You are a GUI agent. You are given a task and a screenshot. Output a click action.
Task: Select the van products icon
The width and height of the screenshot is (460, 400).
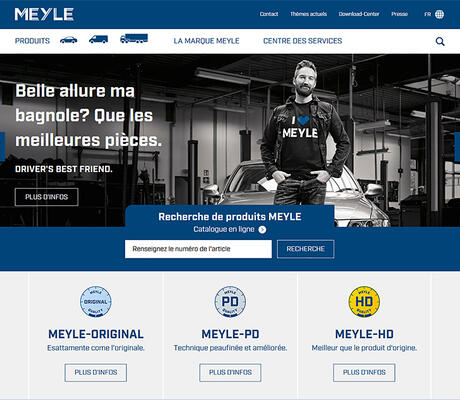[98, 39]
